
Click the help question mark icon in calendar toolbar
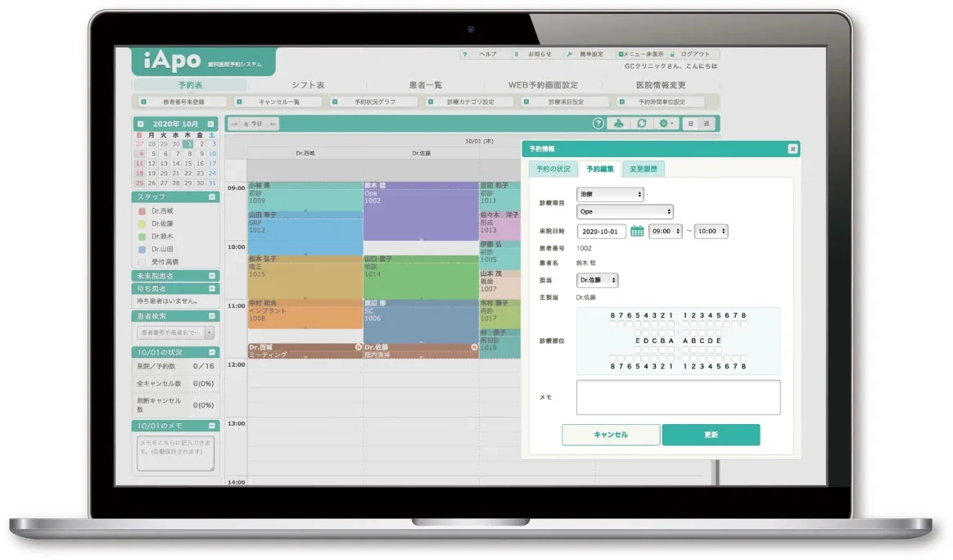tap(598, 124)
